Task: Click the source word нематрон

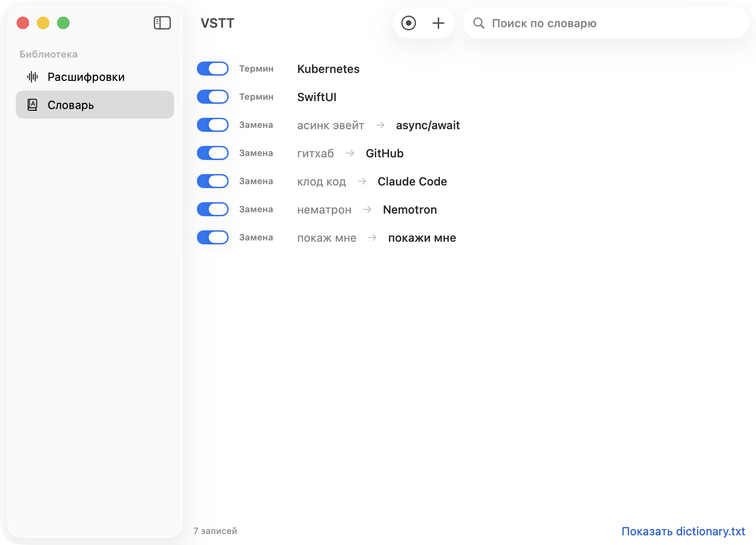Action: (x=324, y=210)
